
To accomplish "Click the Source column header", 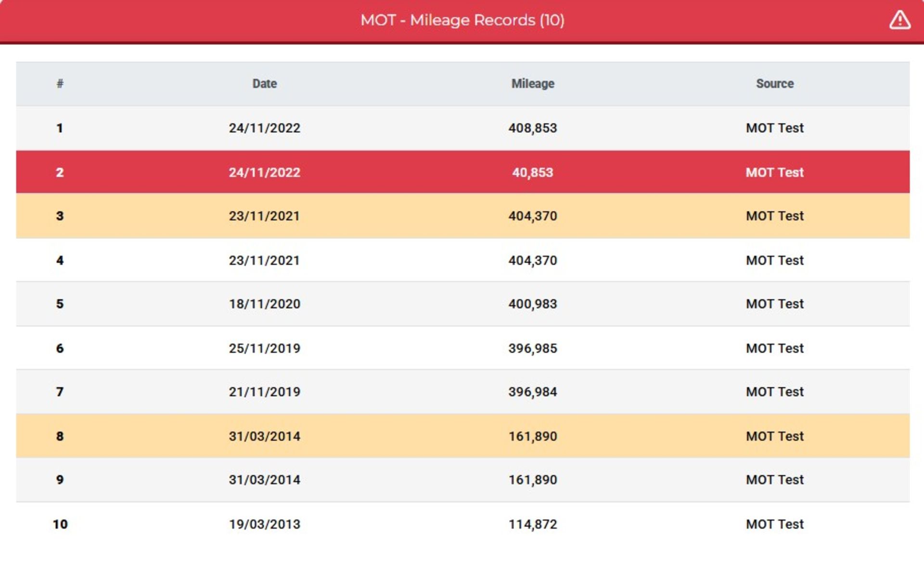I will click(x=774, y=84).
